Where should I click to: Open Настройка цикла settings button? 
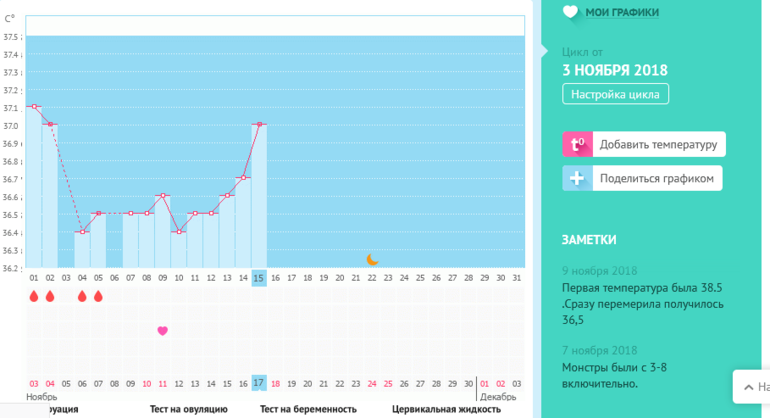pos(615,95)
